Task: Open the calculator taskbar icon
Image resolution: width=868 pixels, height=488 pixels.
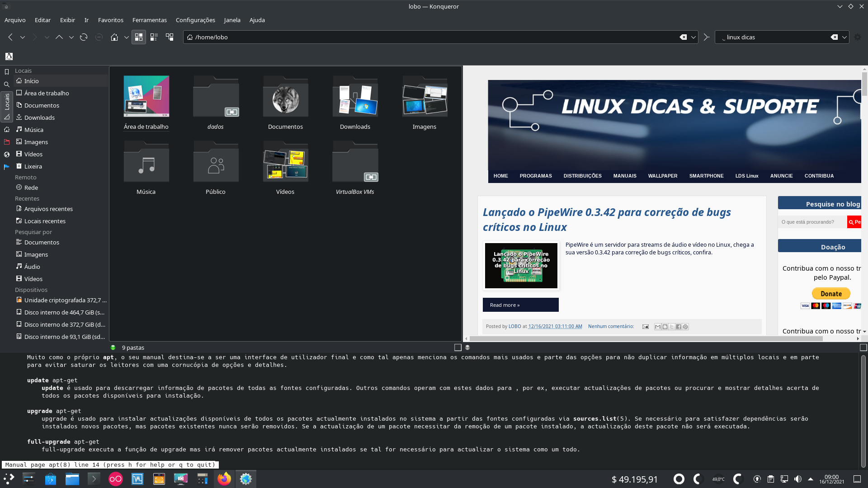Action: pos(202,479)
